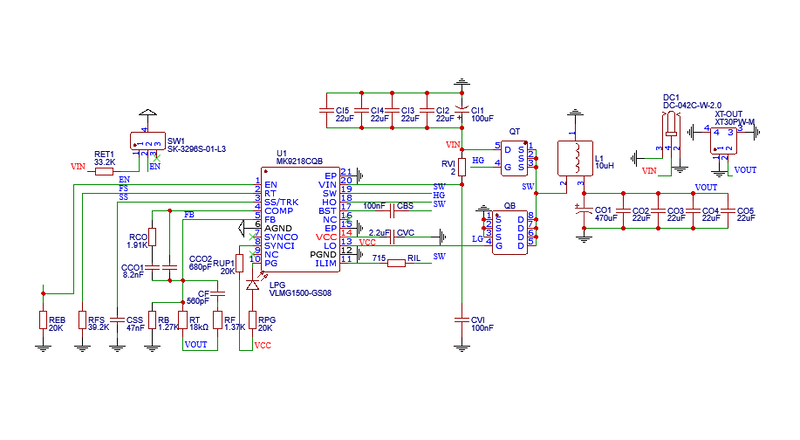Click the DC-042C-W-2.0 part label
Image resolution: width=800 pixels, height=440 pixels.
pyautogui.click(x=692, y=105)
